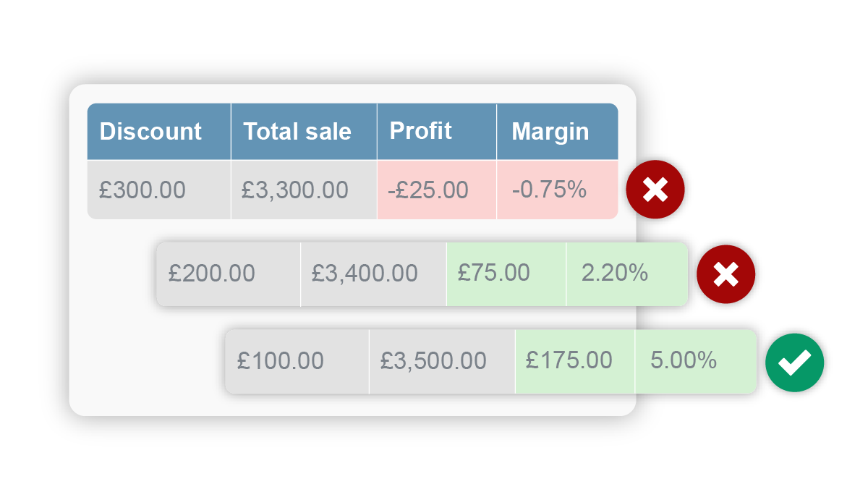Click the red X beside the 2.20% margin row
The width and height of the screenshot is (868, 500).
point(726,274)
